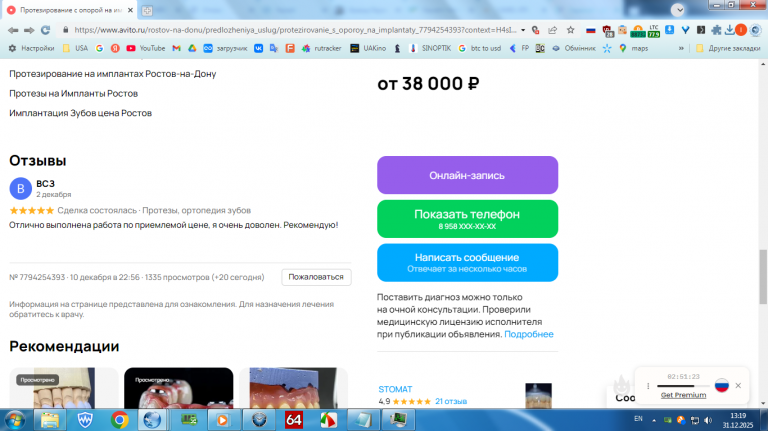This screenshot has height=431, width=768.
Task: Bookmark this page with the star icon
Action: [x=571, y=30]
